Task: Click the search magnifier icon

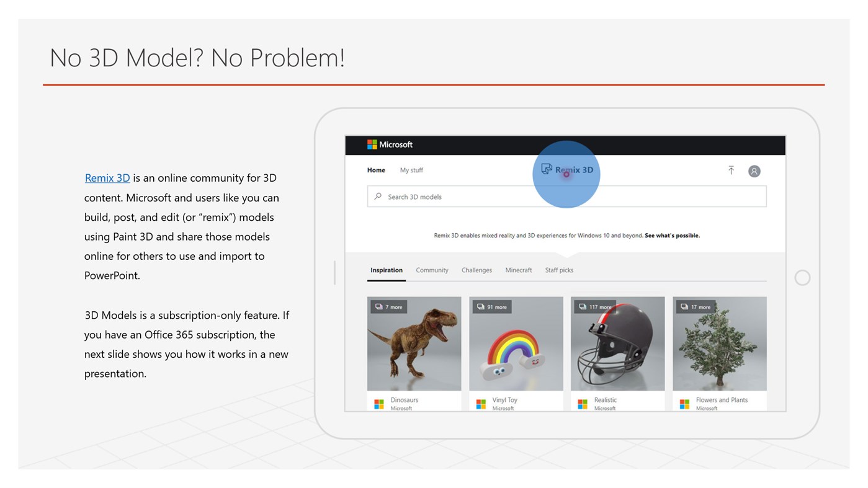Action: tap(377, 196)
